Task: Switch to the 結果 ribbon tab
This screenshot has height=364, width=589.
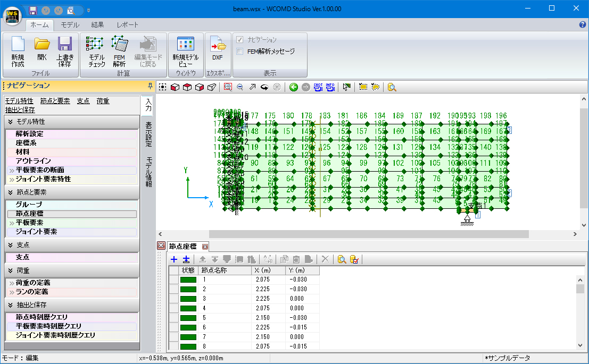Action: click(x=97, y=25)
